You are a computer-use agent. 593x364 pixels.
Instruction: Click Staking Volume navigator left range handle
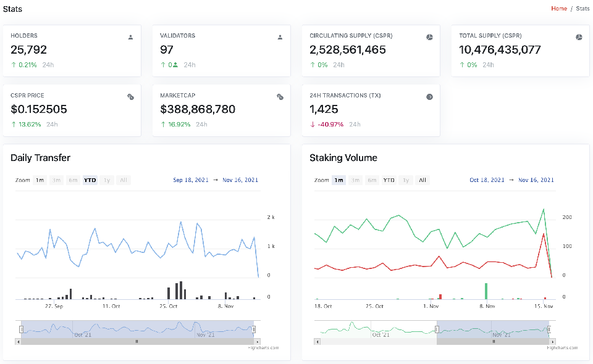[x=437, y=329]
